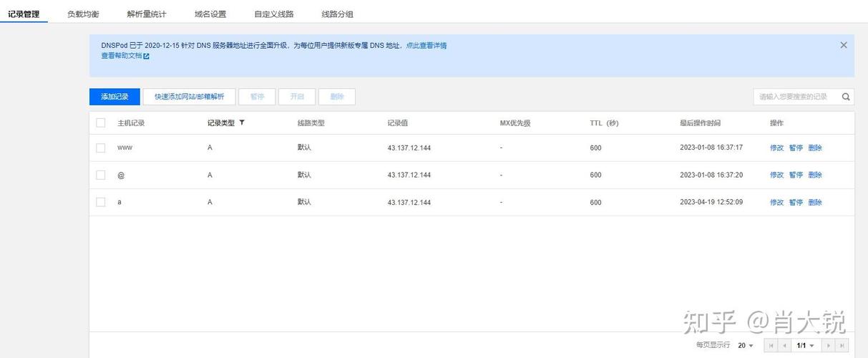This screenshot has width=868, height=358.
Task: Tick the checkbox for the a record
Action: click(x=101, y=202)
